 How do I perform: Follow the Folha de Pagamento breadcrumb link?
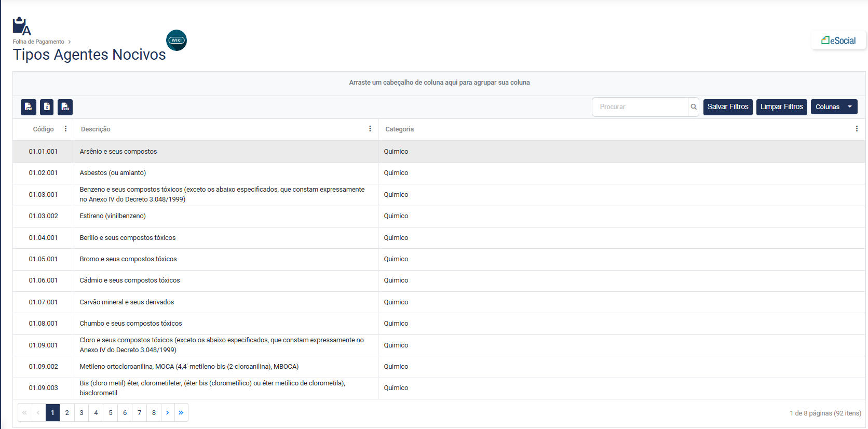38,42
